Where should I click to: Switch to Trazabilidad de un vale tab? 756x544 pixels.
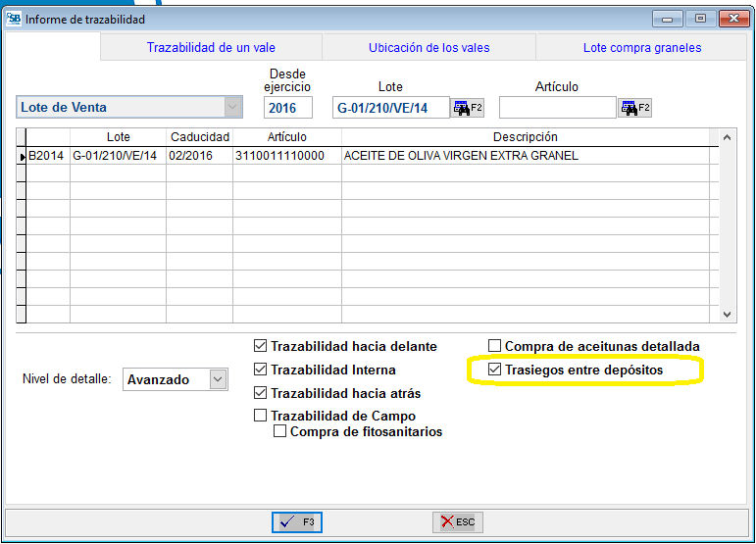click(x=211, y=47)
